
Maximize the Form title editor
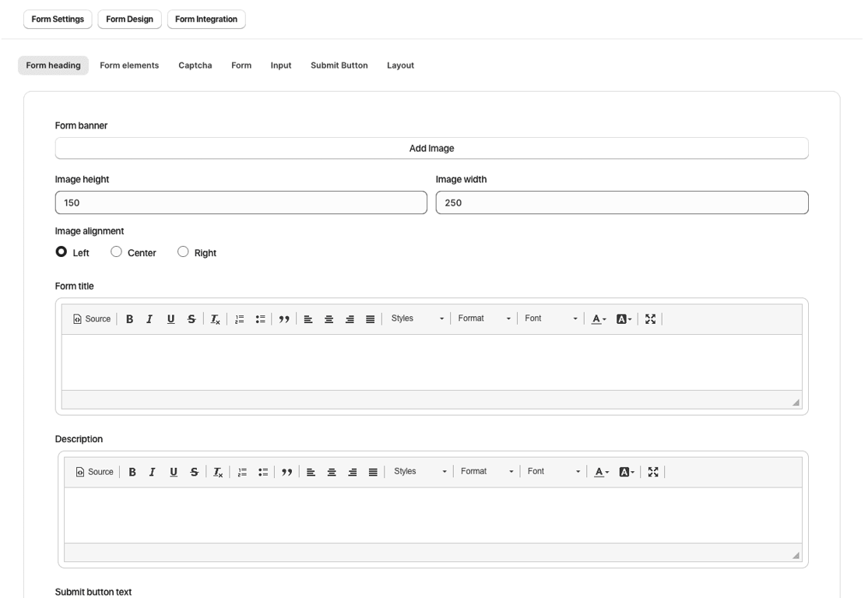click(x=651, y=319)
